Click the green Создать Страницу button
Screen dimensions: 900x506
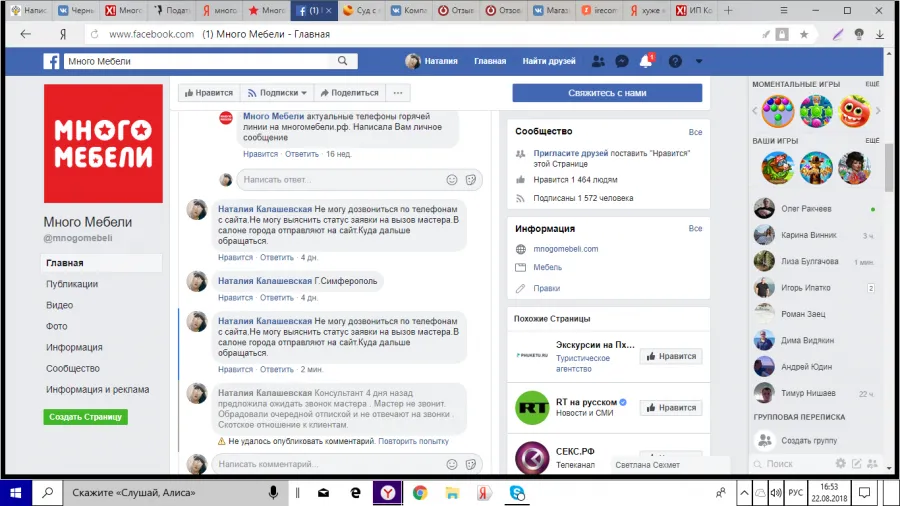[x=86, y=417]
